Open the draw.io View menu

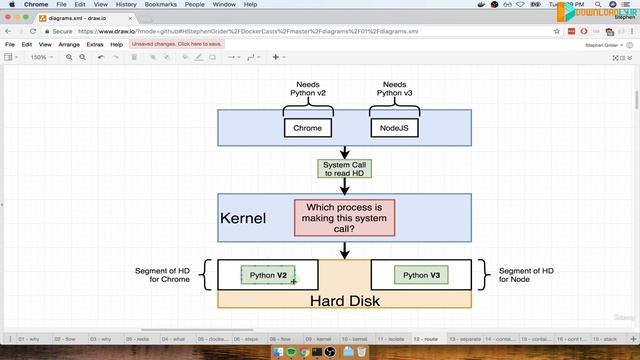pos(45,44)
